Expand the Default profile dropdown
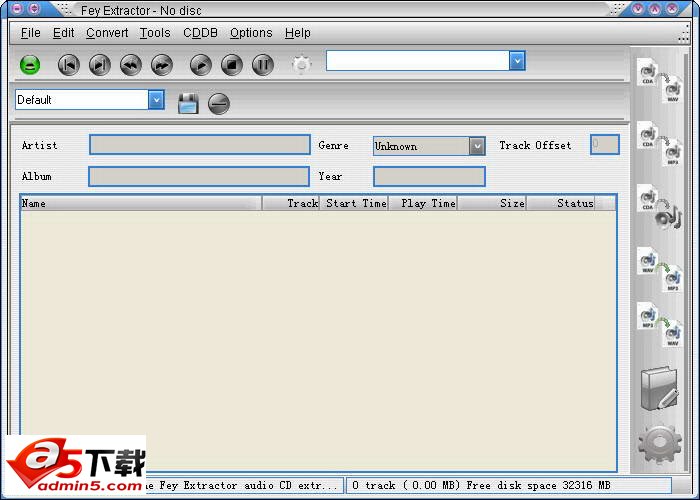This screenshot has width=700, height=500. point(156,100)
